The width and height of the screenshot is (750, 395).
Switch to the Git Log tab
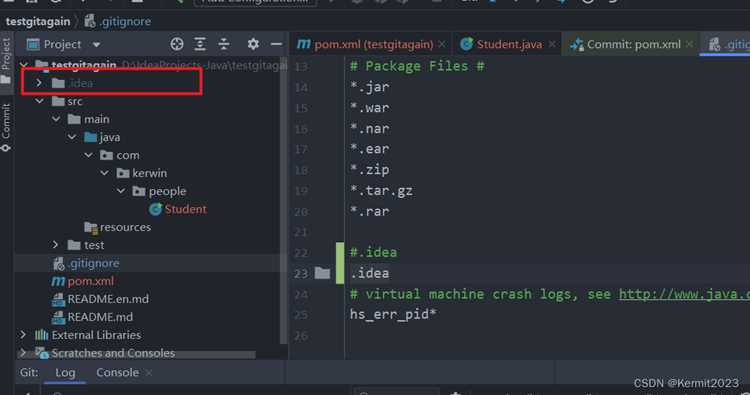point(65,373)
